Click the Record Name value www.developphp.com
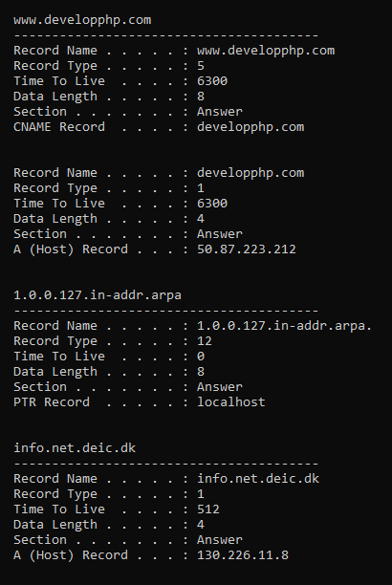Image resolution: width=392 pixels, height=585 pixels. [x=266, y=51]
